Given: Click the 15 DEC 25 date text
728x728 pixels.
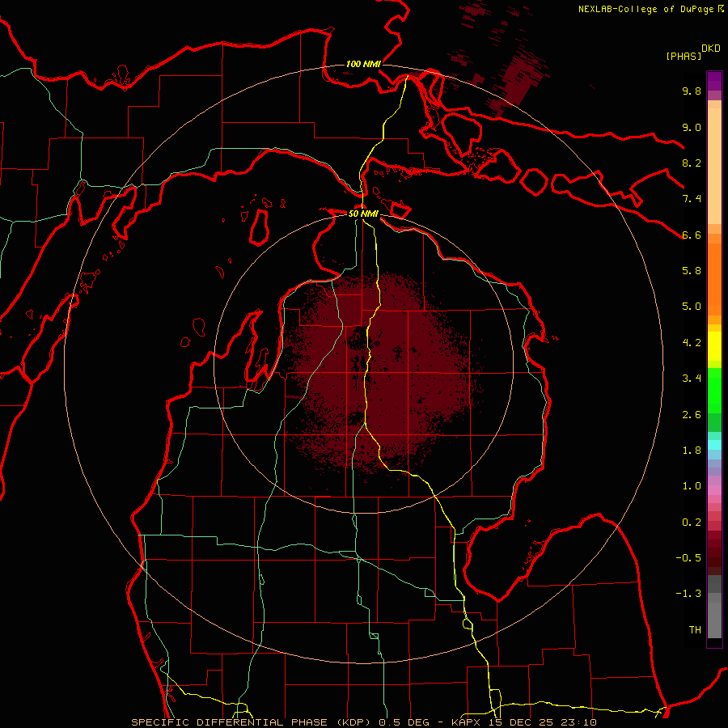Looking at the screenshot, I should (x=523, y=722).
